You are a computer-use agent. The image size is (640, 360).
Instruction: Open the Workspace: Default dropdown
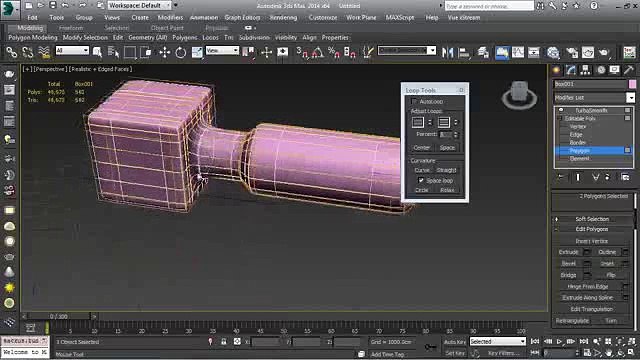click(139, 5)
